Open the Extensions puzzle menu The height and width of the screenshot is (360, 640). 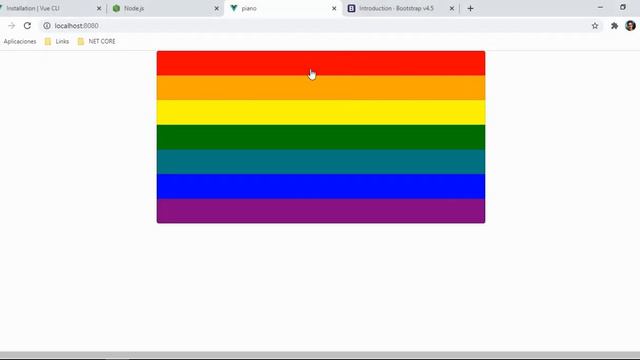pyautogui.click(x=614, y=26)
